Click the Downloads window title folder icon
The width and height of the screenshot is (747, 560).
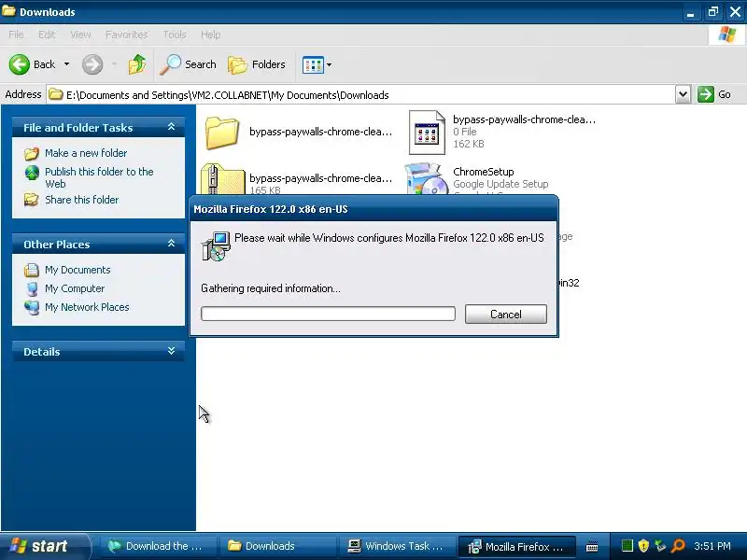tap(8, 10)
